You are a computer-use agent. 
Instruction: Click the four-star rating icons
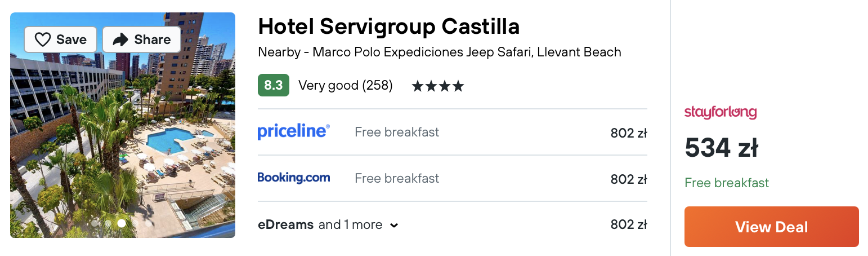pyautogui.click(x=438, y=86)
